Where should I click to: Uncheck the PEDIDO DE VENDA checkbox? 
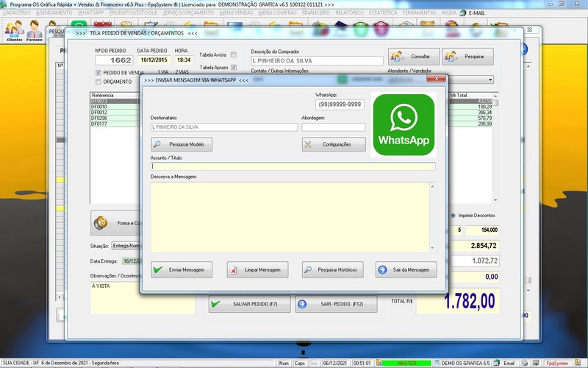pos(98,72)
